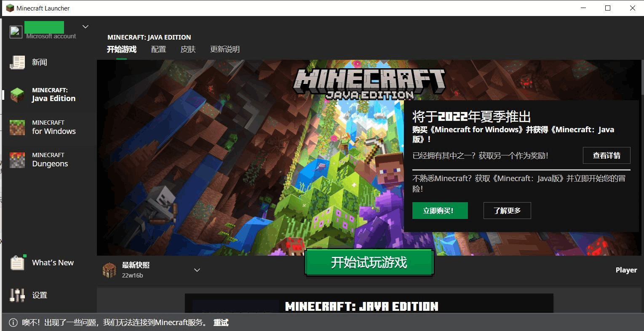Open the What's New label
The width and height of the screenshot is (644, 331).
[x=53, y=262]
